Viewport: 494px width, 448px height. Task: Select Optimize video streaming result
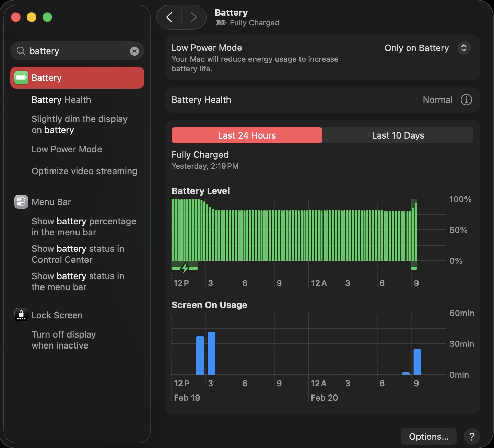tap(84, 171)
